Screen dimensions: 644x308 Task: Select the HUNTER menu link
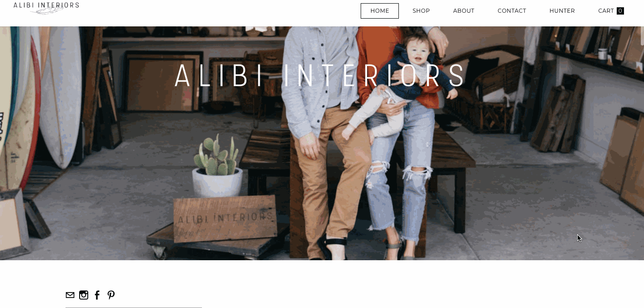tap(562, 11)
